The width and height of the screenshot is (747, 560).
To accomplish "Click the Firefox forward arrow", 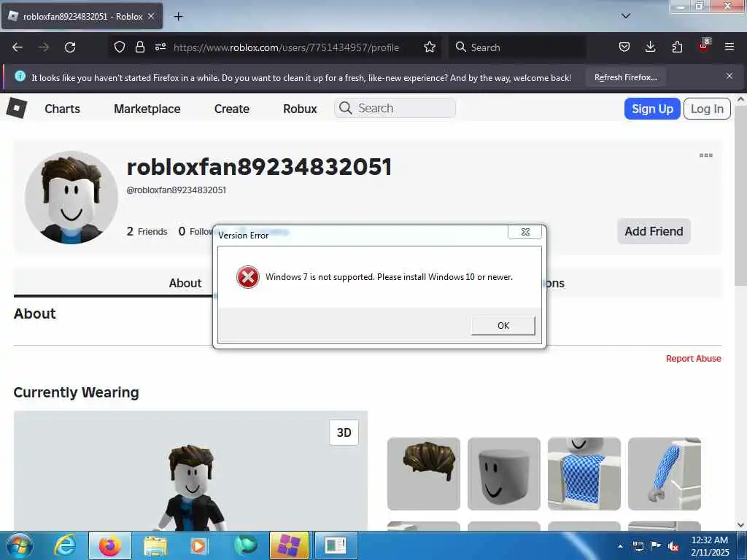I will (44, 47).
